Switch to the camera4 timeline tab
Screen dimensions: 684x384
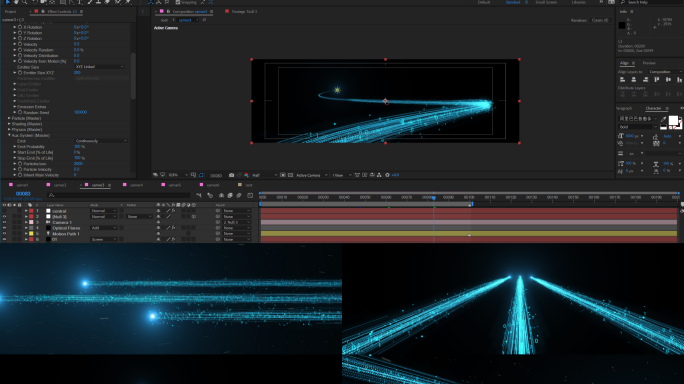click(x=136, y=185)
